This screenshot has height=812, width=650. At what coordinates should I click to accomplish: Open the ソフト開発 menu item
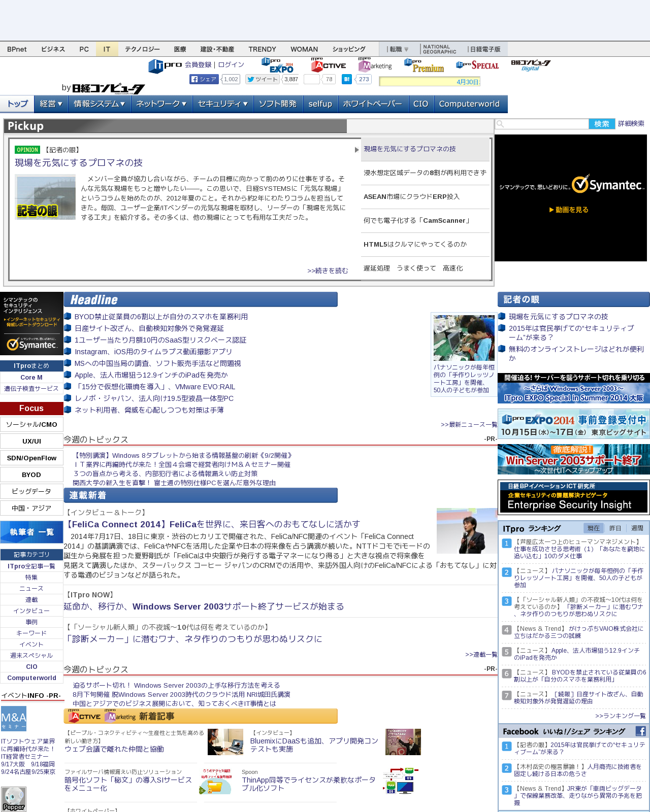[x=277, y=104]
